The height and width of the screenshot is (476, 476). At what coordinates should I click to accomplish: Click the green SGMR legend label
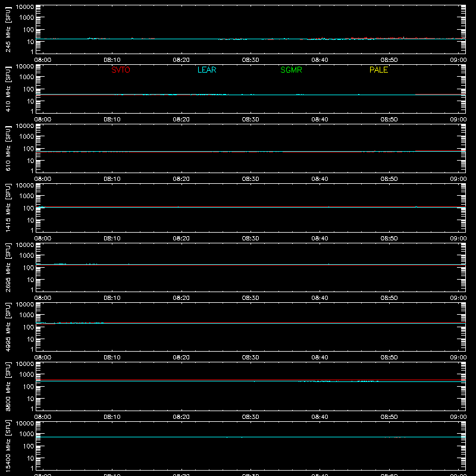point(291,70)
